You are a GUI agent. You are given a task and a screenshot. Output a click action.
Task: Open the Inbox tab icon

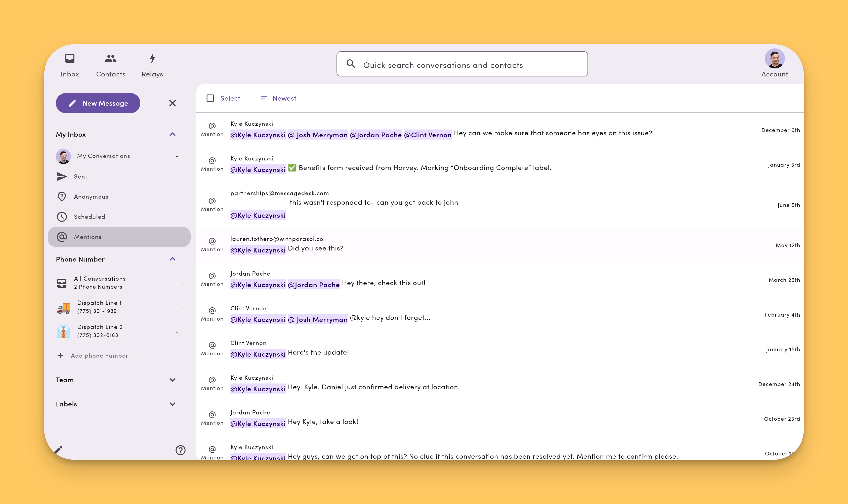pyautogui.click(x=70, y=58)
